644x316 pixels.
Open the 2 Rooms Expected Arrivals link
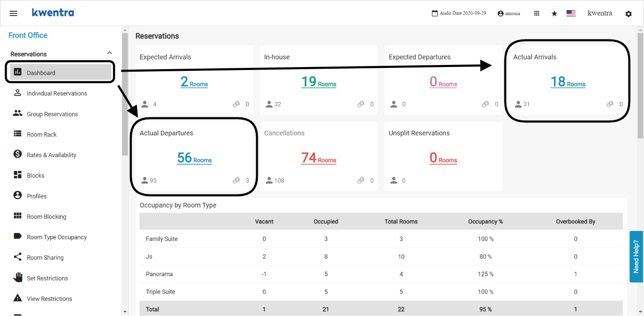pyautogui.click(x=194, y=82)
